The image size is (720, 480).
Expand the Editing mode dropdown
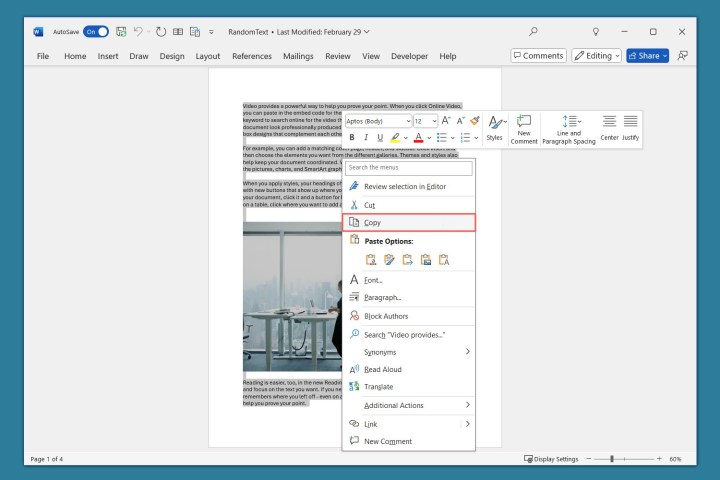[598, 56]
